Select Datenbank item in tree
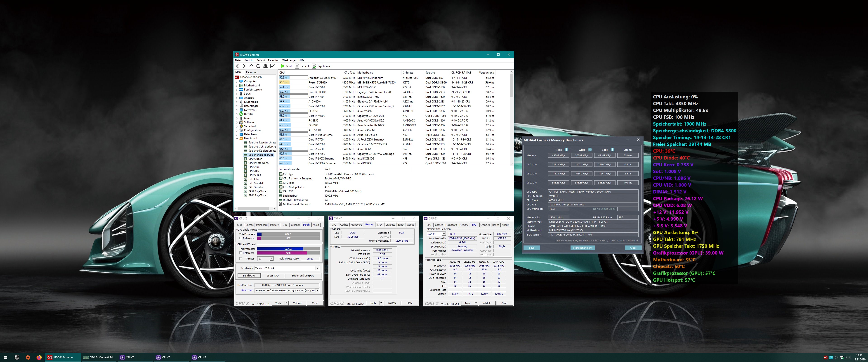868x362 pixels. [248, 134]
